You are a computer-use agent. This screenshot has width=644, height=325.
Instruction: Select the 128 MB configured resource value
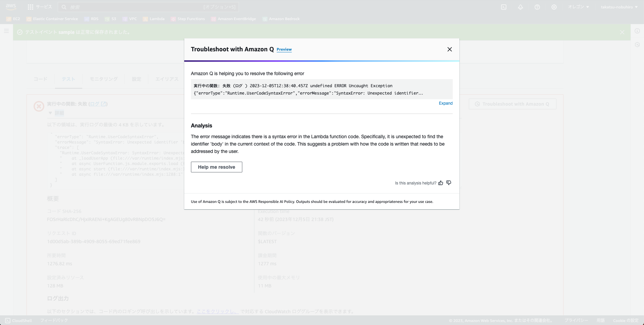coord(55,286)
